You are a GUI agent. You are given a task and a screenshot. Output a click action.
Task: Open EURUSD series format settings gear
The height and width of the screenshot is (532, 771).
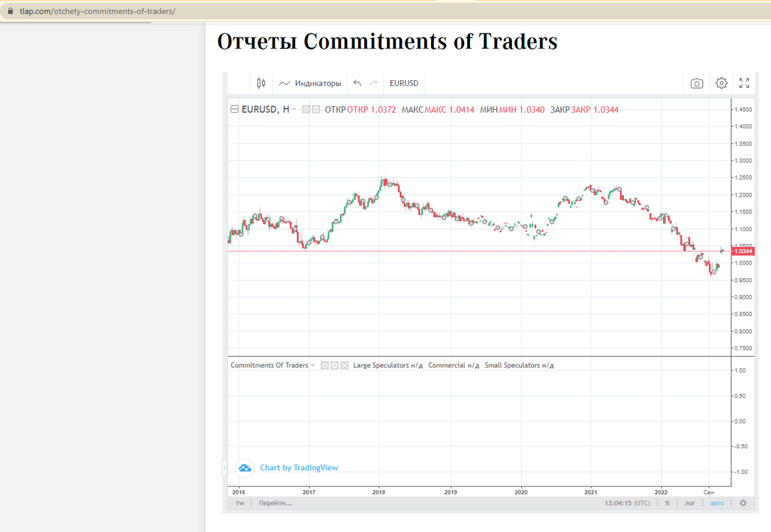(x=316, y=109)
